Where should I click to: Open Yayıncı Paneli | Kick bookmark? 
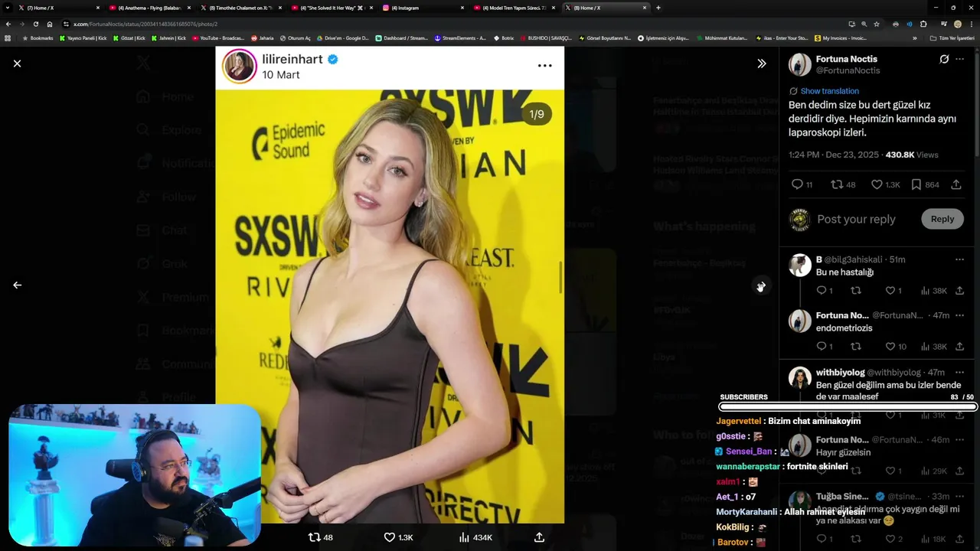tap(83, 37)
